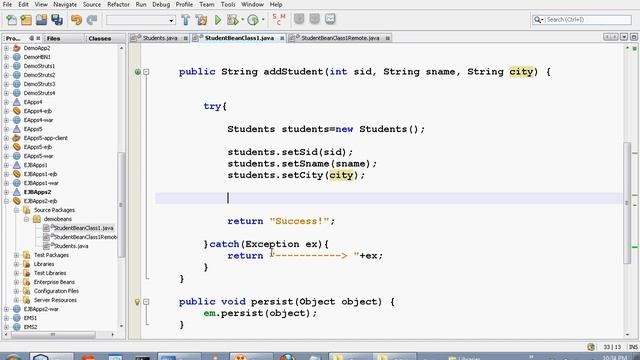This screenshot has height=360, width=640.
Task: Click the Profile Project clock icon
Action: (x=253, y=20)
